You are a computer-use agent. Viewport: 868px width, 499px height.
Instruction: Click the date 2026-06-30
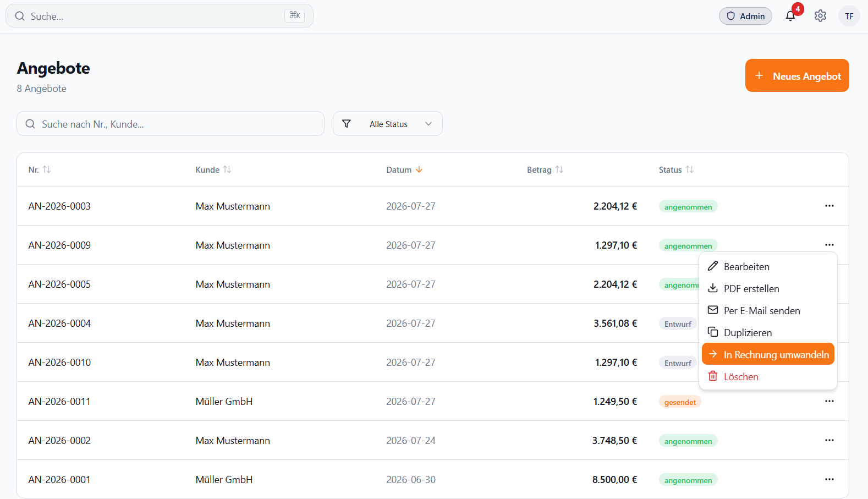click(x=411, y=480)
